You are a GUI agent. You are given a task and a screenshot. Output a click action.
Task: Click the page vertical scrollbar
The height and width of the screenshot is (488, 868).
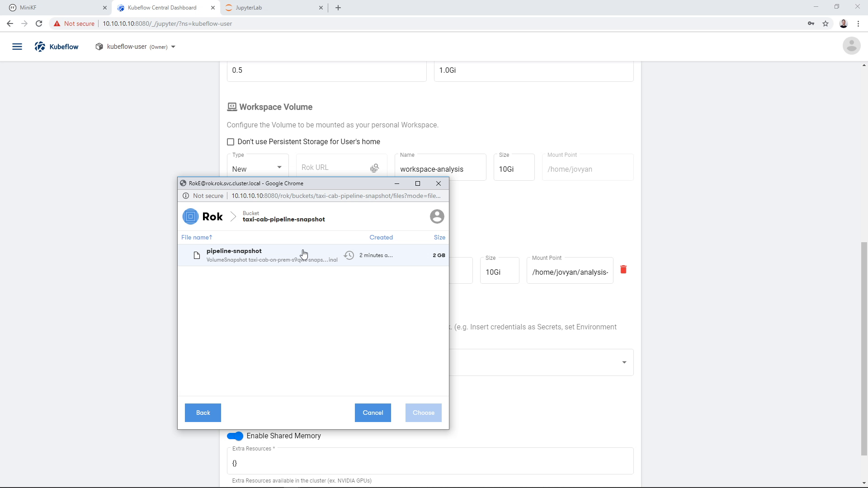click(x=864, y=349)
